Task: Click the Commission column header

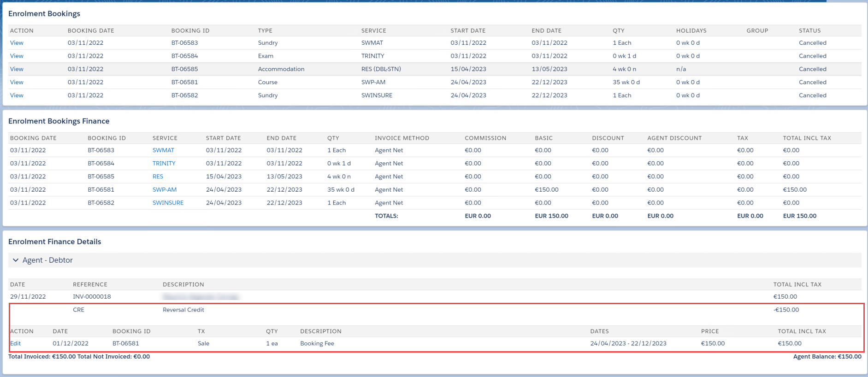Action: [485, 138]
